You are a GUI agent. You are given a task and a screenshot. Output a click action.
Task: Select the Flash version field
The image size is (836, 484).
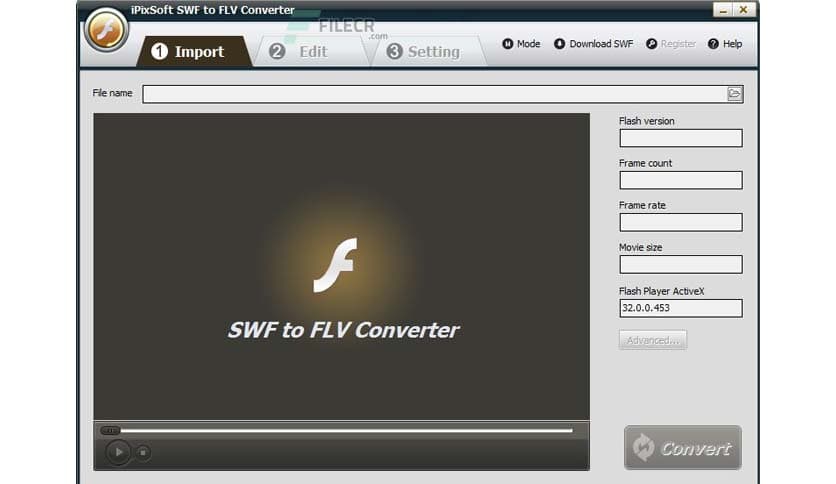coord(681,138)
